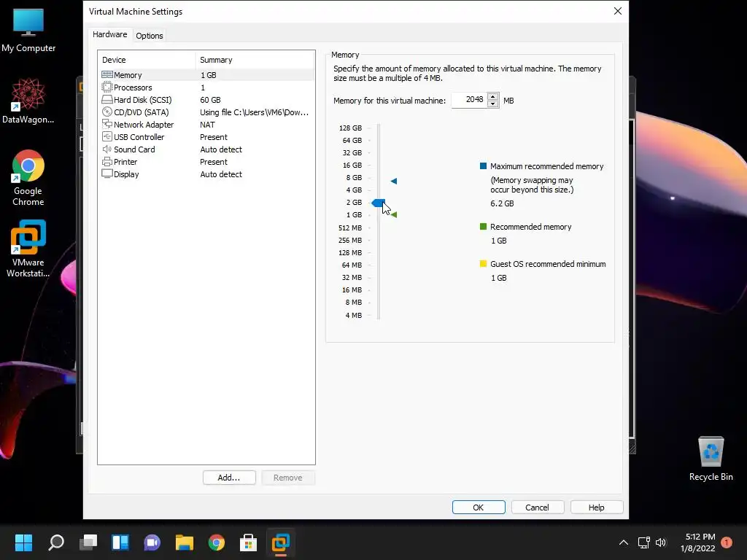Click the Cancel button
747x560 pixels.
(x=538, y=507)
